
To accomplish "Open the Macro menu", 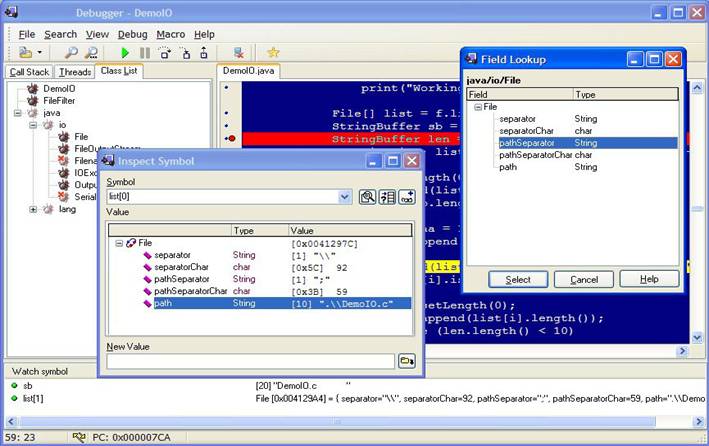I will point(170,34).
